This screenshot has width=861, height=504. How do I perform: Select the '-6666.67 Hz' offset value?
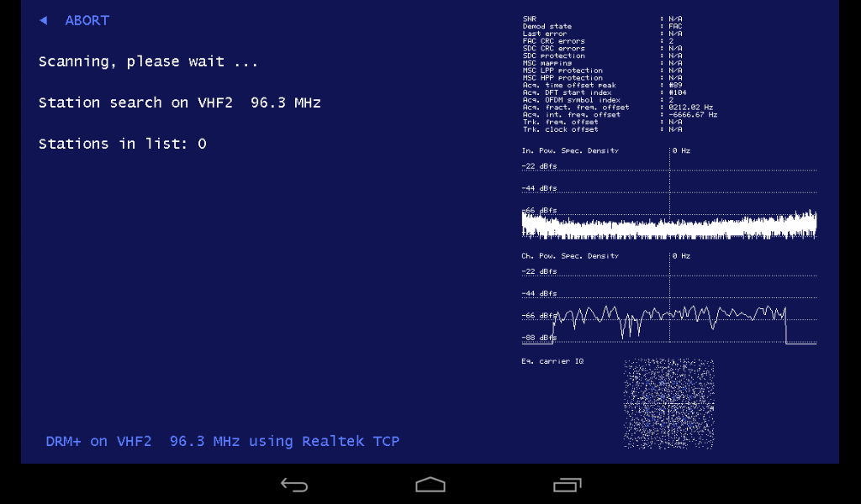693,114
